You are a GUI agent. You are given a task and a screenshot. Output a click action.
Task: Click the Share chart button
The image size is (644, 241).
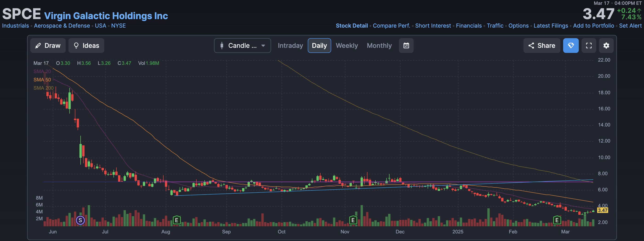tap(542, 46)
